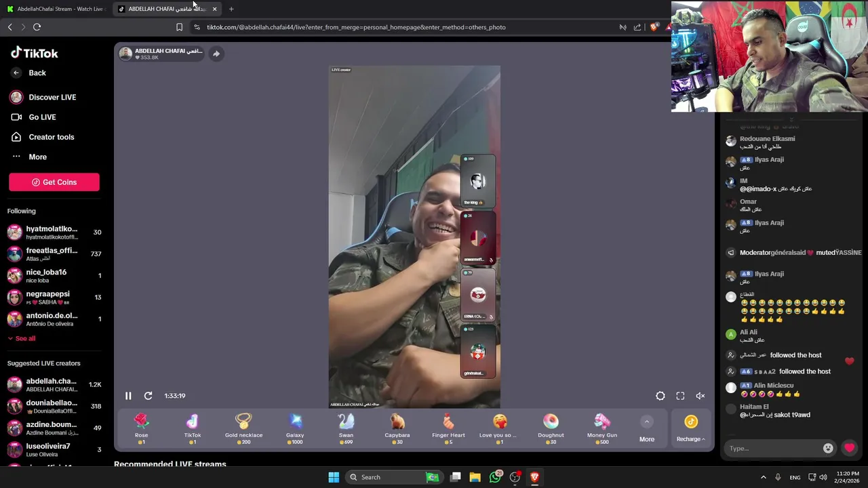Bookmark this page
The image size is (868, 488).
[179, 27]
